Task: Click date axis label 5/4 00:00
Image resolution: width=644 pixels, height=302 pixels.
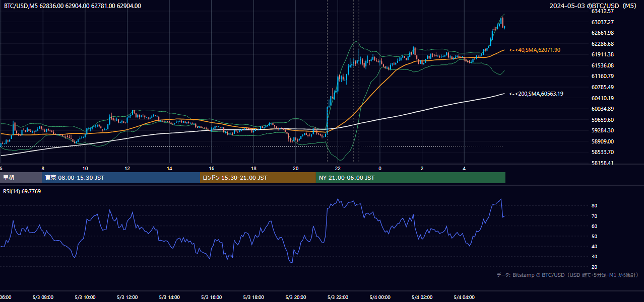Action: tap(380, 297)
